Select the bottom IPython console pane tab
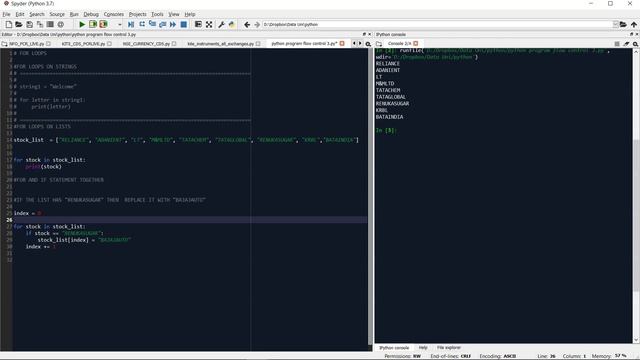 tap(394, 348)
